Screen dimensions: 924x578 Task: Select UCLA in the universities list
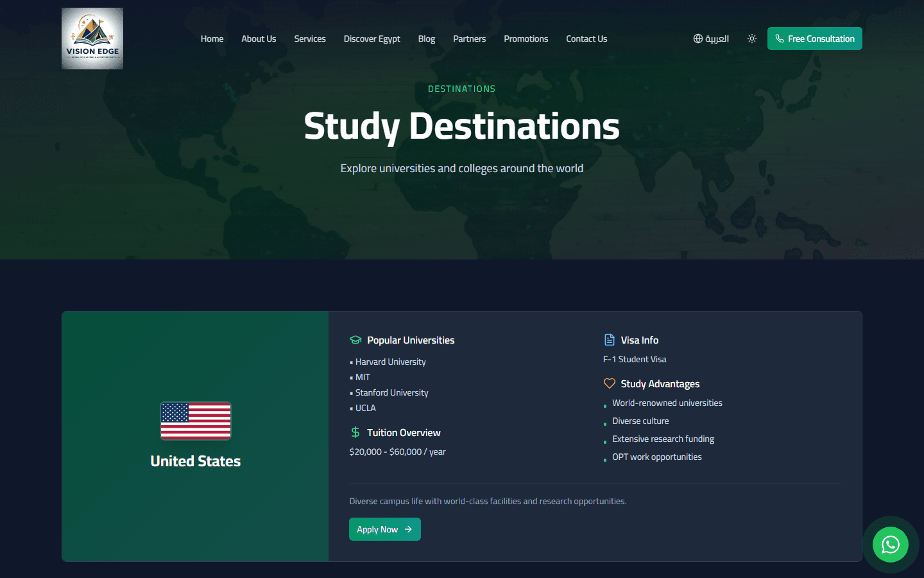366,408
